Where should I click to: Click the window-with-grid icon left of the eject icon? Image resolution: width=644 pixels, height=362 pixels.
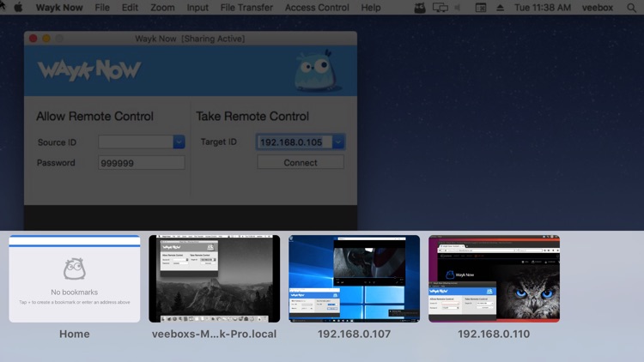tap(480, 8)
